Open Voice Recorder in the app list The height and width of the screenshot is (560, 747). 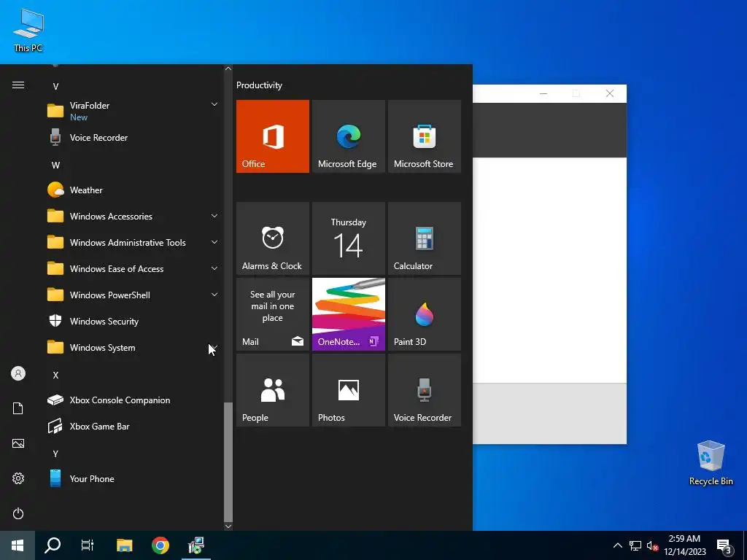click(133, 138)
